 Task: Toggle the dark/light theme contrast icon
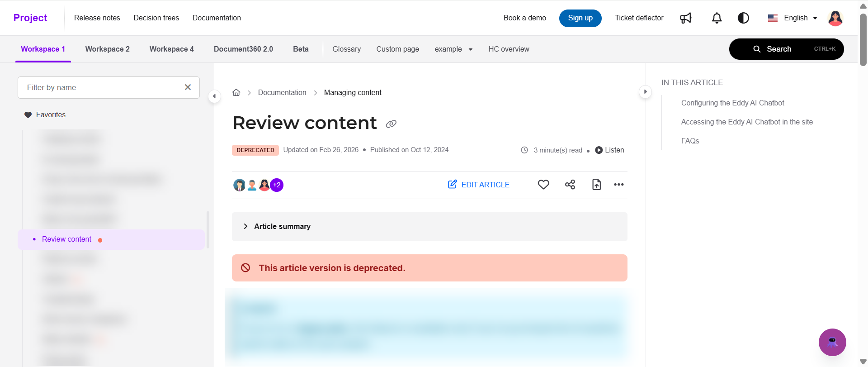(x=743, y=18)
